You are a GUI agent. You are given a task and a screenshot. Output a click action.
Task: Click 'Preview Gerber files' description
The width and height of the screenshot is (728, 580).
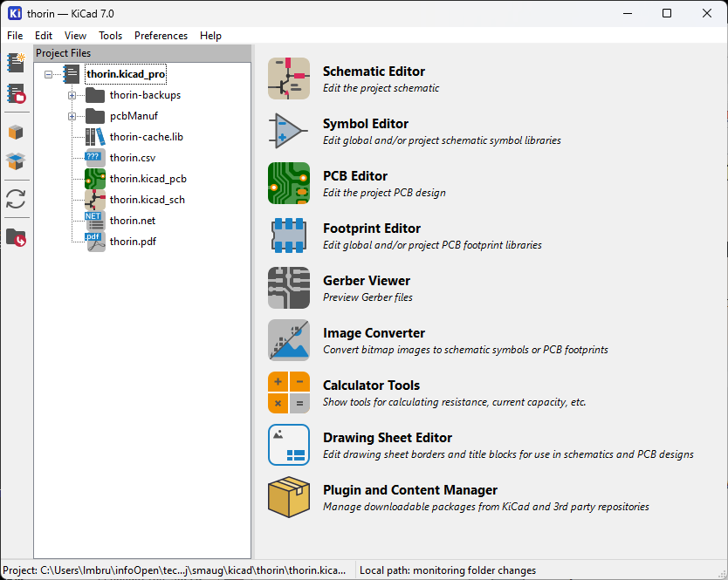[x=367, y=297]
